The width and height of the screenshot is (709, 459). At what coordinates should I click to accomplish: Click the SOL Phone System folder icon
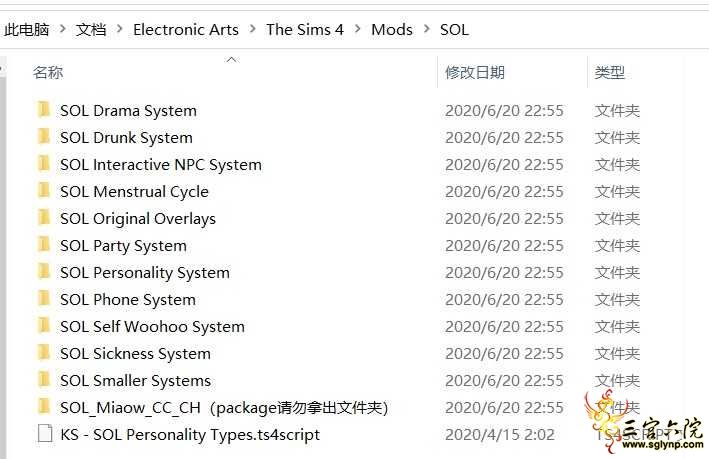(43, 299)
